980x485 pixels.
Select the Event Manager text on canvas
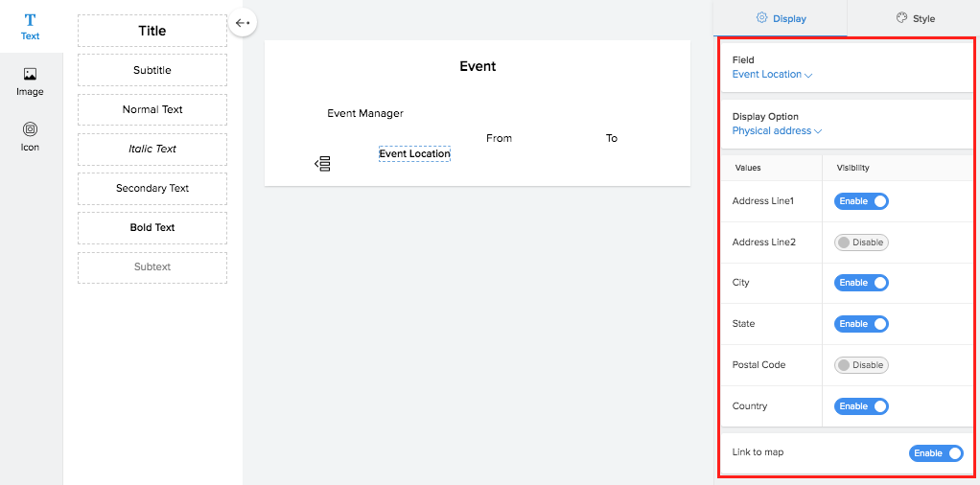click(365, 113)
